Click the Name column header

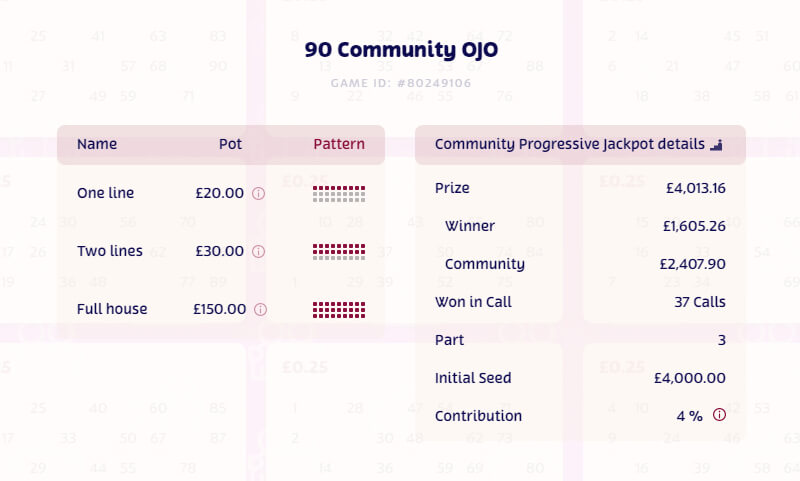coord(97,144)
